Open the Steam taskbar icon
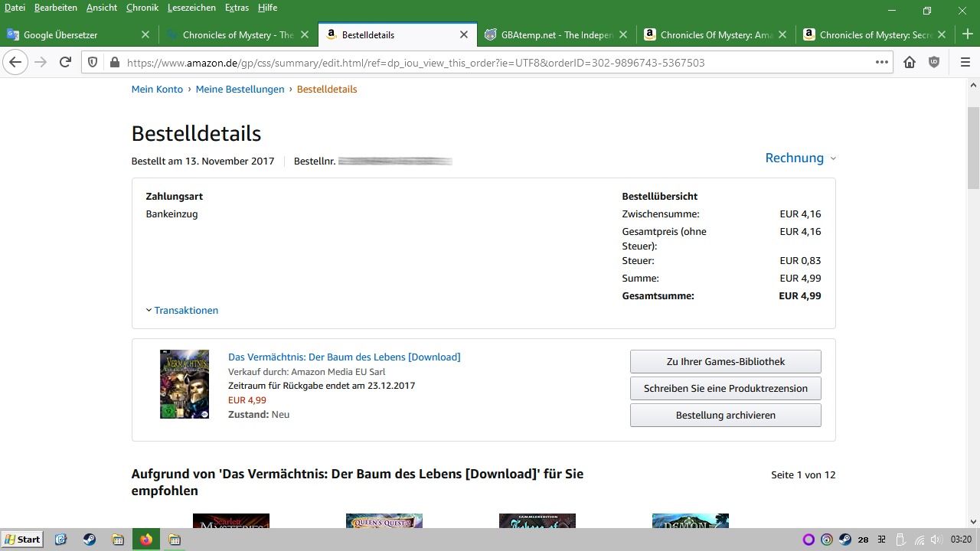The height and width of the screenshot is (551, 980). pos(90,540)
